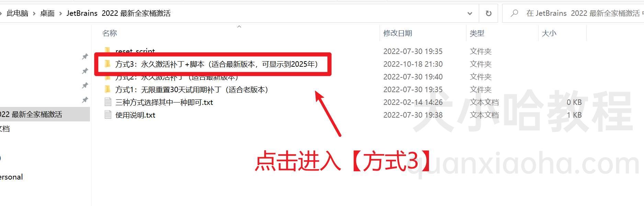644x206 pixels.
Task: Sort by the 修改日期 column header
Action: (x=398, y=33)
